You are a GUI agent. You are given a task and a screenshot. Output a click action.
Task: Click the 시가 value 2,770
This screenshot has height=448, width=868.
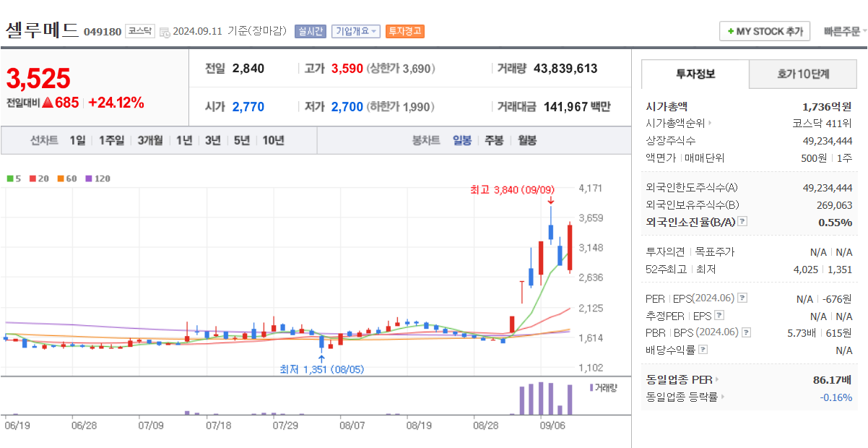[248, 107]
